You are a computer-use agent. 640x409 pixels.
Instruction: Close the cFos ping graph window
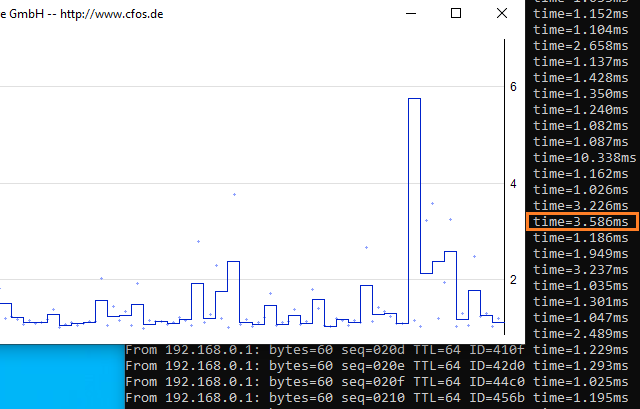502,13
